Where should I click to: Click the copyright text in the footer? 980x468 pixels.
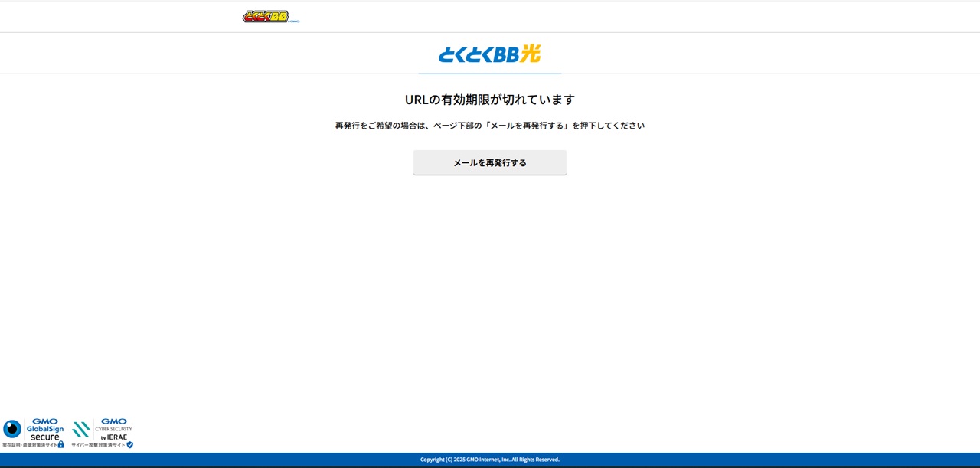coord(489,460)
